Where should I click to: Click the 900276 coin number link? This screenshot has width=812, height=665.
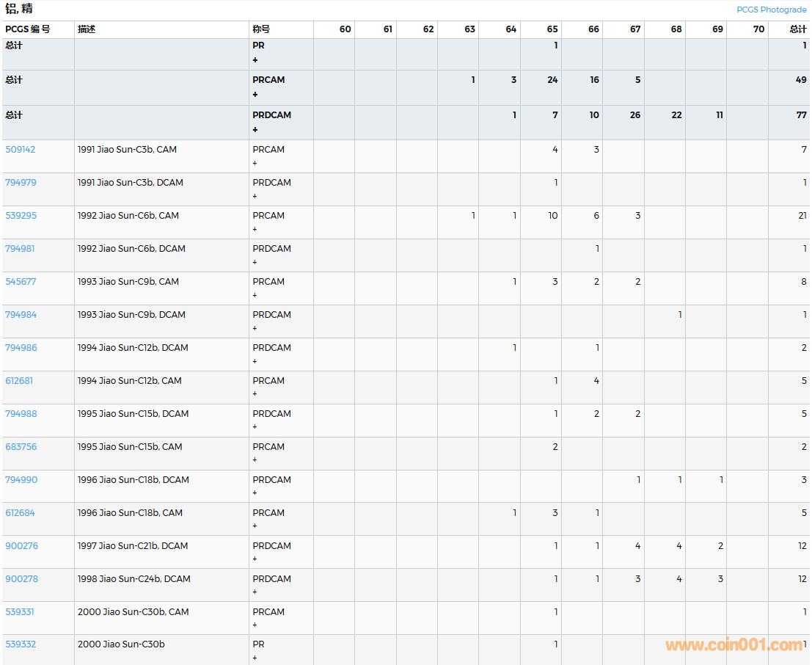click(21, 546)
